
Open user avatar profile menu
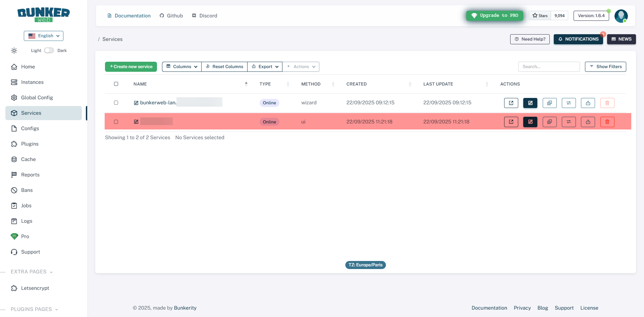tap(621, 16)
